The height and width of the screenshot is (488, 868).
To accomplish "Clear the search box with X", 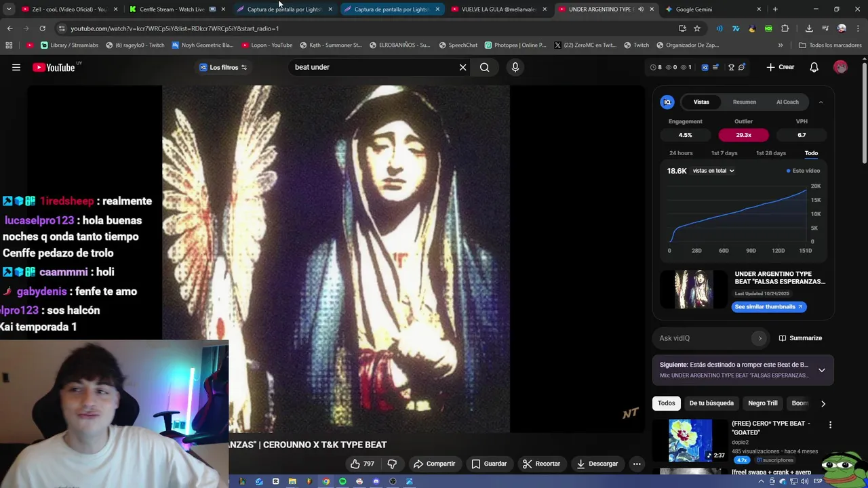I will [463, 67].
